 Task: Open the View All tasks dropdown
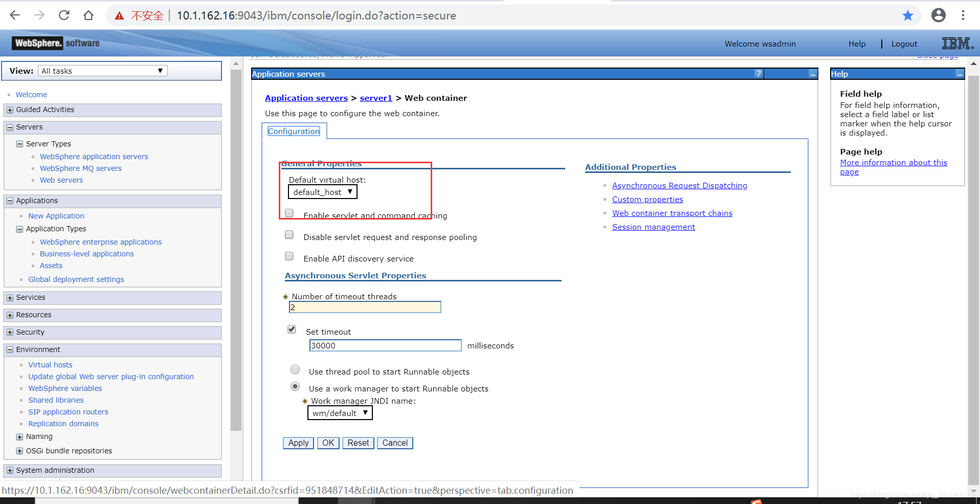click(102, 71)
